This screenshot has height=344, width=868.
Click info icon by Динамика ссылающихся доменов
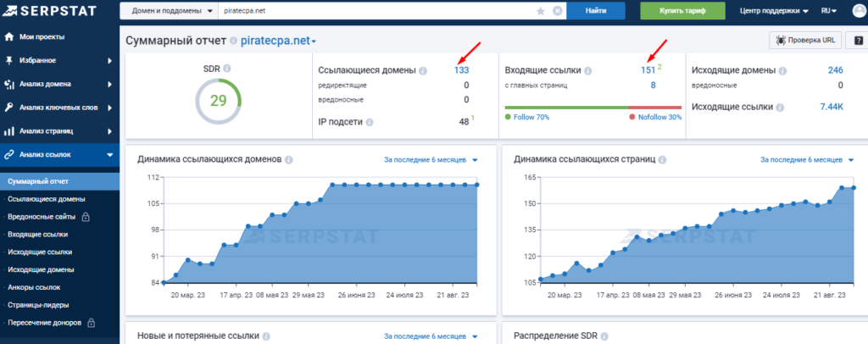[288, 160]
